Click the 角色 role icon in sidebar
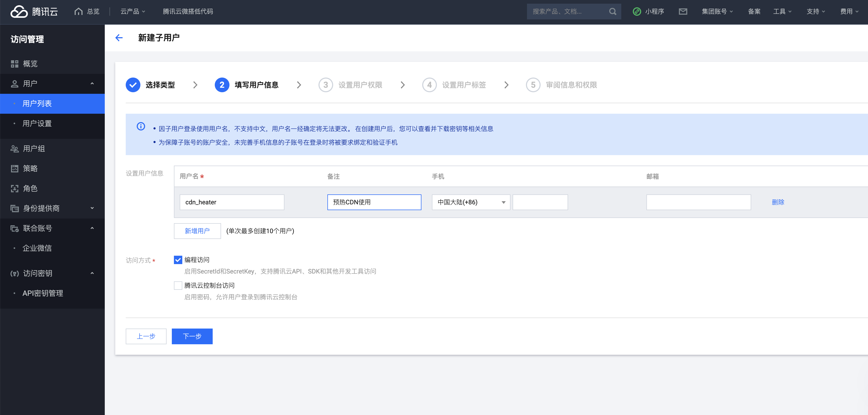The image size is (868, 415). click(x=14, y=188)
